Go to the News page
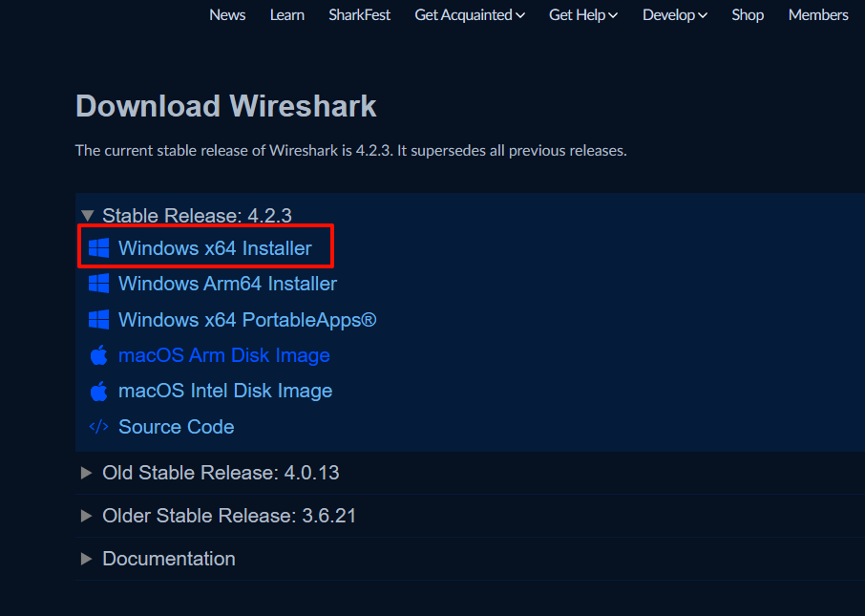865x616 pixels. (227, 15)
